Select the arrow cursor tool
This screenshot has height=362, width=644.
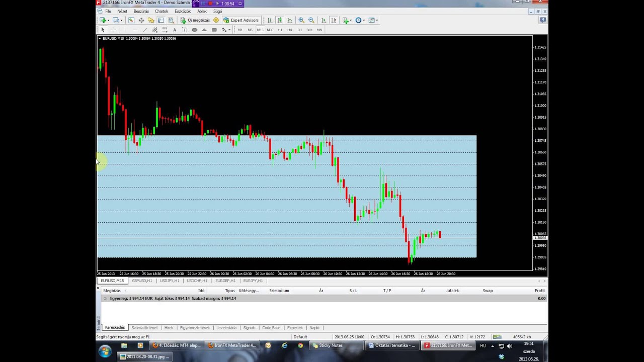(x=103, y=30)
